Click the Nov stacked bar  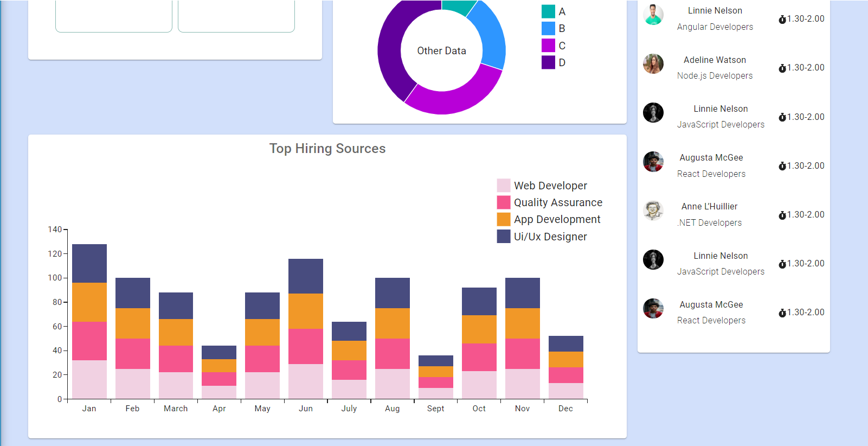click(x=523, y=338)
